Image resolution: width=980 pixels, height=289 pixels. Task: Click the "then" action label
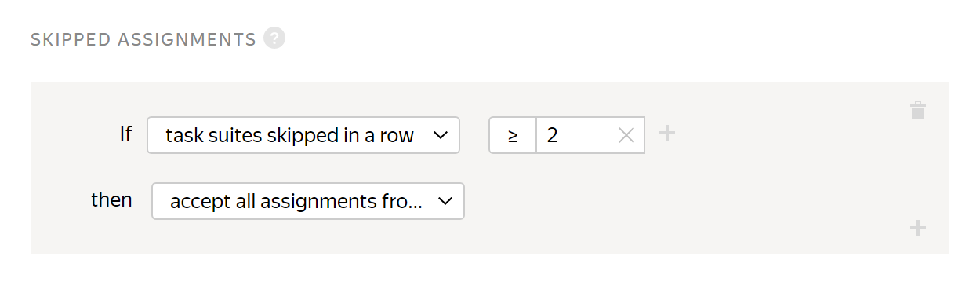click(x=111, y=200)
